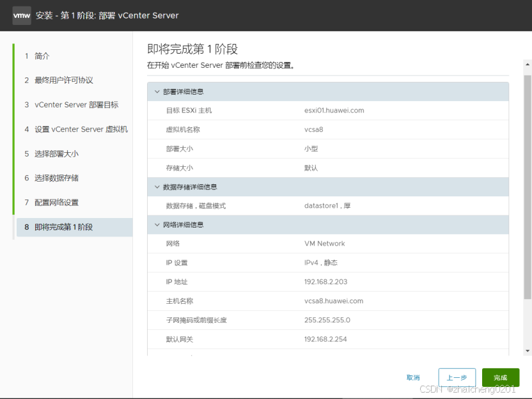Click the scrollbar up arrow
Viewport: 532px width, 399px height.
point(528,64)
